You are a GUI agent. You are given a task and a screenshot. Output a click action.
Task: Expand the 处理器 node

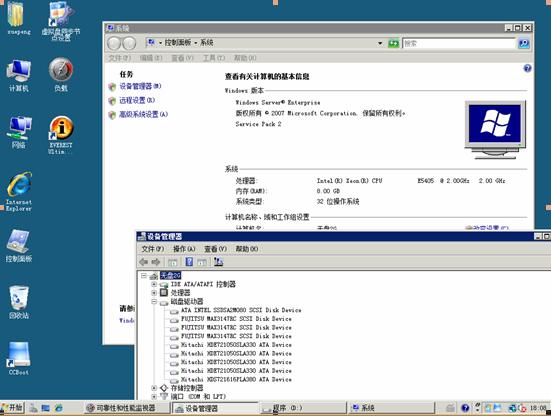point(154,293)
